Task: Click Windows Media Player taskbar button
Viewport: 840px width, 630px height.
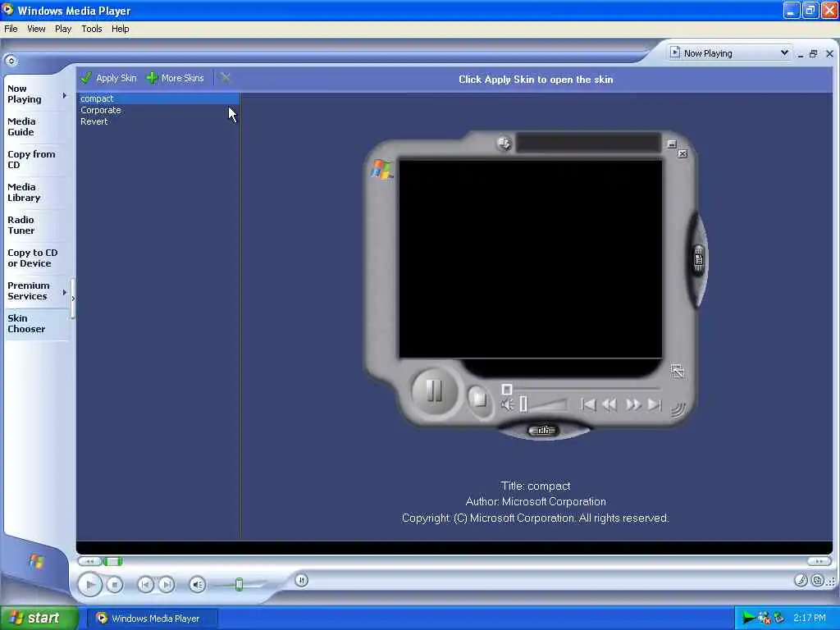Action: (x=152, y=619)
